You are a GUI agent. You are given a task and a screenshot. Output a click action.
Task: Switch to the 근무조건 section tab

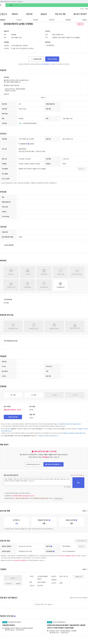19,20
